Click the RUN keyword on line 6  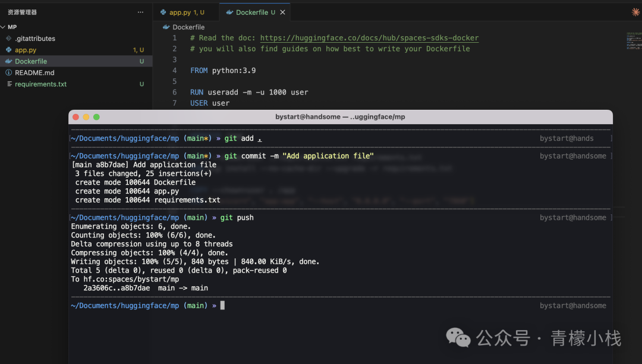[197, 93]
